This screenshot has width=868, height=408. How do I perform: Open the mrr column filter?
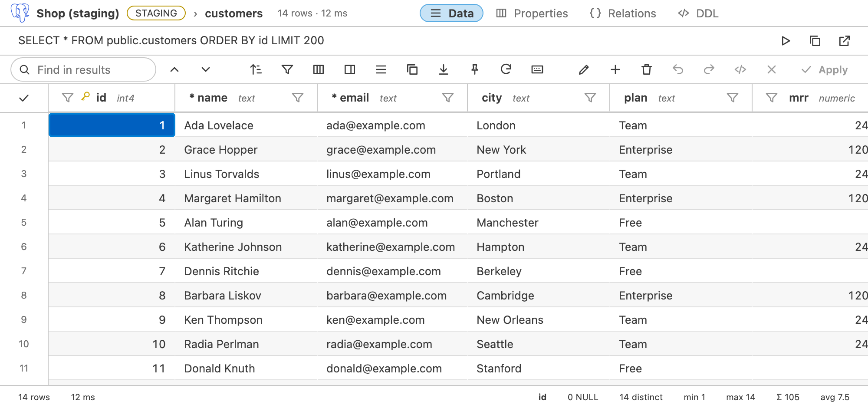click(772, 98)
